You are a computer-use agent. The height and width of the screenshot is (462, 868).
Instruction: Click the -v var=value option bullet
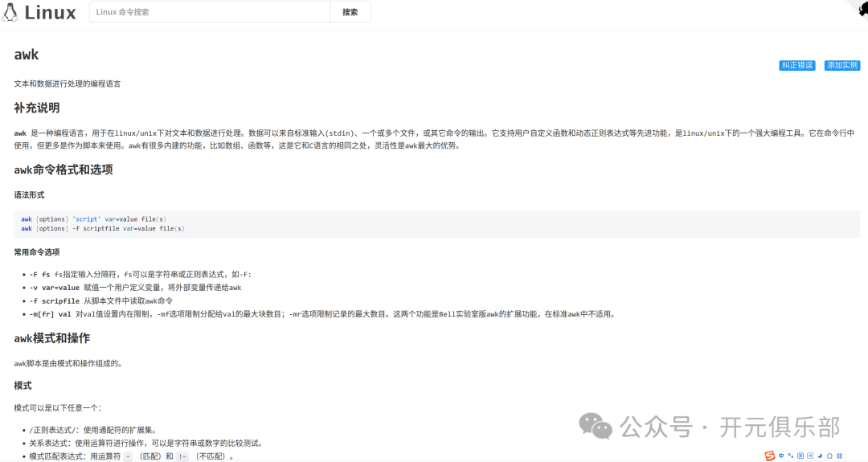pos(135,288)
